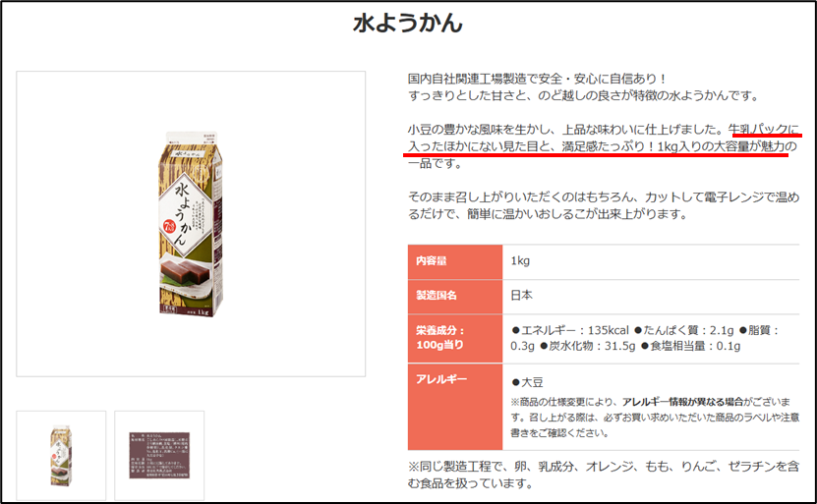
Task: Click the ※同じ製造工程で footnote text
Action: (604, 475)
